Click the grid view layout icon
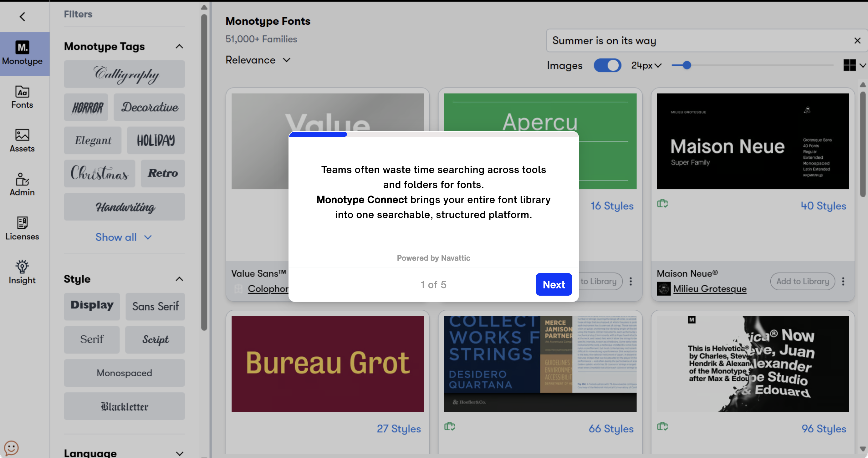The height and width of the screenshot is (458, 868). [x=850, y=65]
